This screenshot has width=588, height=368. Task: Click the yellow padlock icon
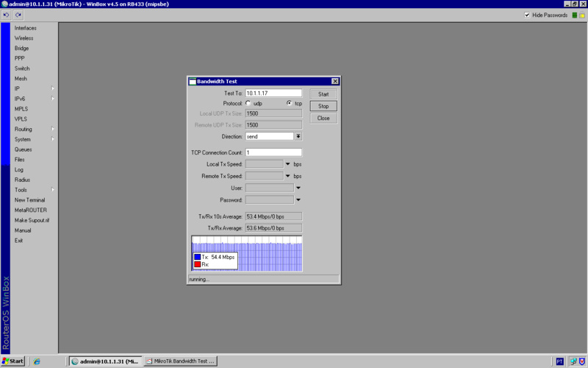coord(582,15)
